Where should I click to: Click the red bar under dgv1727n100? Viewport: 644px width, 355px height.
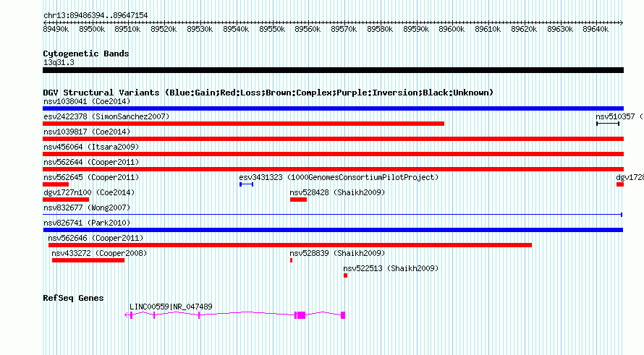coord(66,200)
